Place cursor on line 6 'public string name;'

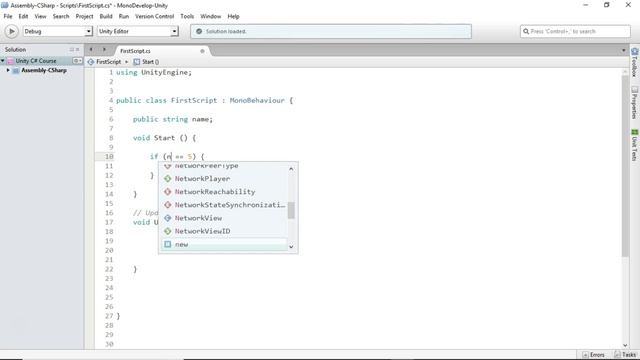coord(173,119)
